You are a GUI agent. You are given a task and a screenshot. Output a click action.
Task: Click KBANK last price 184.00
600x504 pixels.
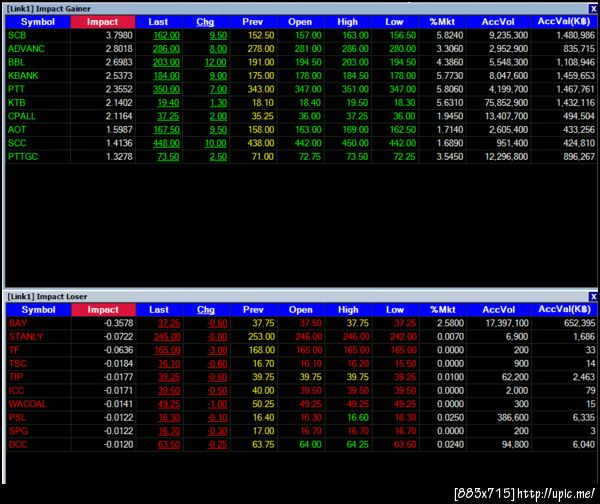click(166, 76)
